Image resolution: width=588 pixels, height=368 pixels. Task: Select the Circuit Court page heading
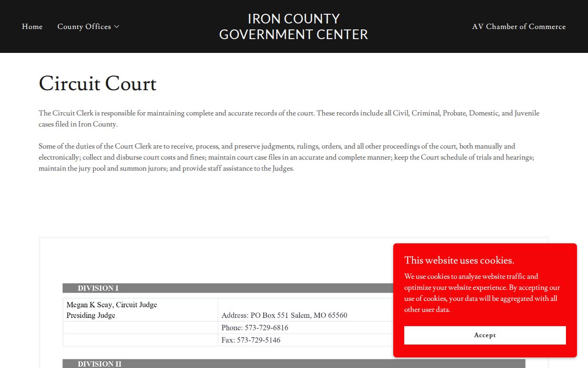(x=97, y=84)
